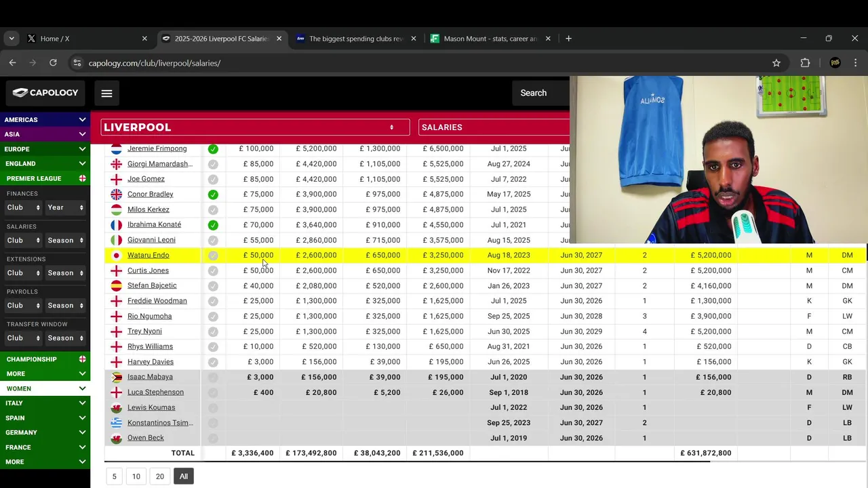The image size is (868, 488).
Task: Toggle the green verified check for Conor Bradley
Action: [x=213, y=195]
